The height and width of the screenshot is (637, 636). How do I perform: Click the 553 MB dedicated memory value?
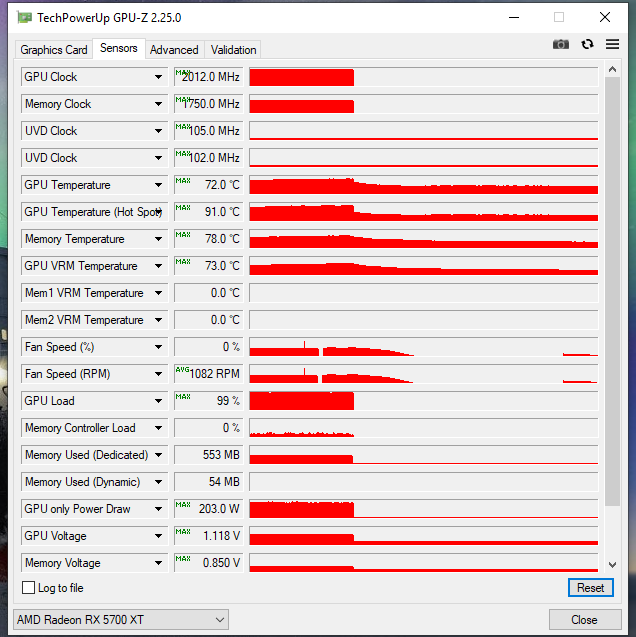click(x=208, y=455)
